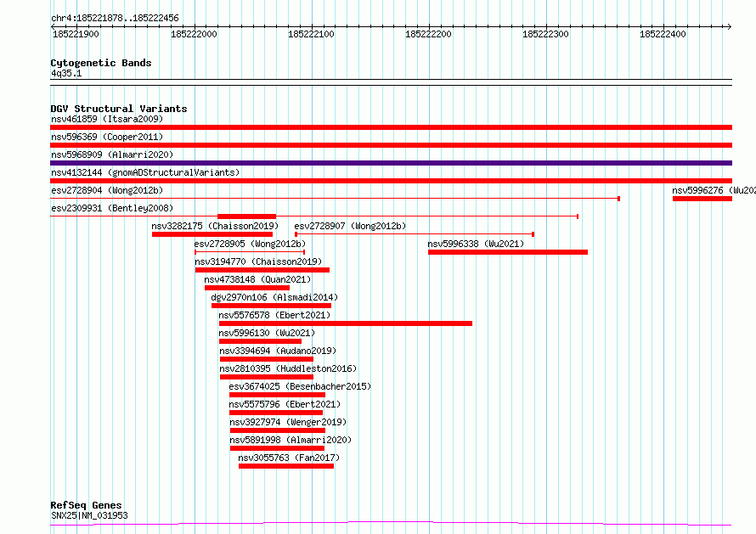
Task: Click the esv2728904 variant label
Action: [x=106, y=191]
